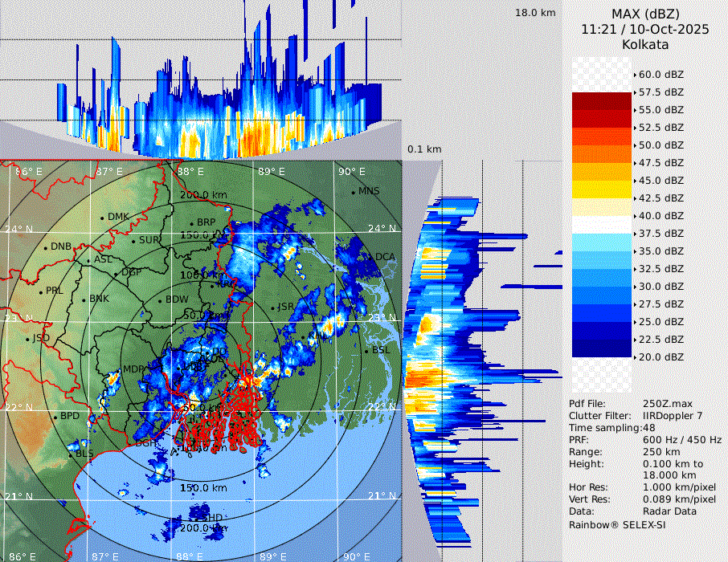Select the BDW station dot
This screenshot has width=728, height=562.
161,300
